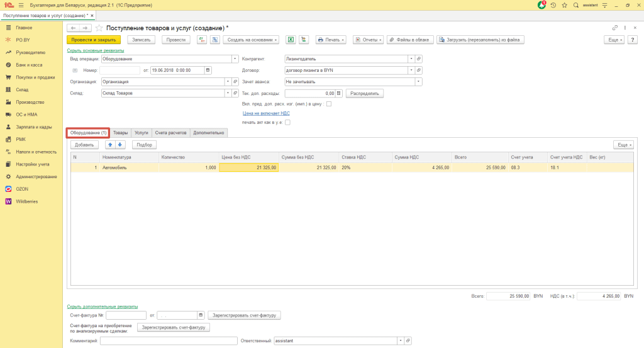This screenshot has height=348, width=644.
Task: Open Печать dropdown menu
Action: [x=331, y=40]
